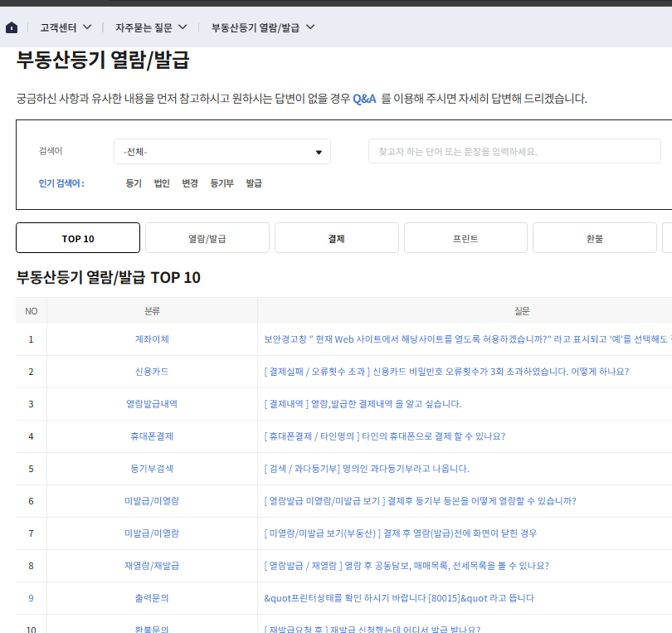This screenshot has height=633, width=672.
Task: Click the home icon in the breadcrumb bar
Action: [12, 27]
